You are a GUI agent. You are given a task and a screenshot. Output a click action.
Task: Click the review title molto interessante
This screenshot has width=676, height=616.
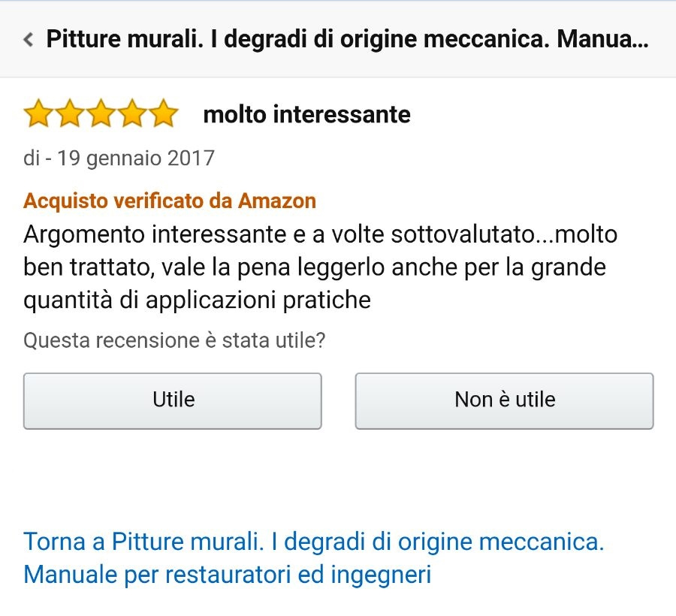pos(306,115)
